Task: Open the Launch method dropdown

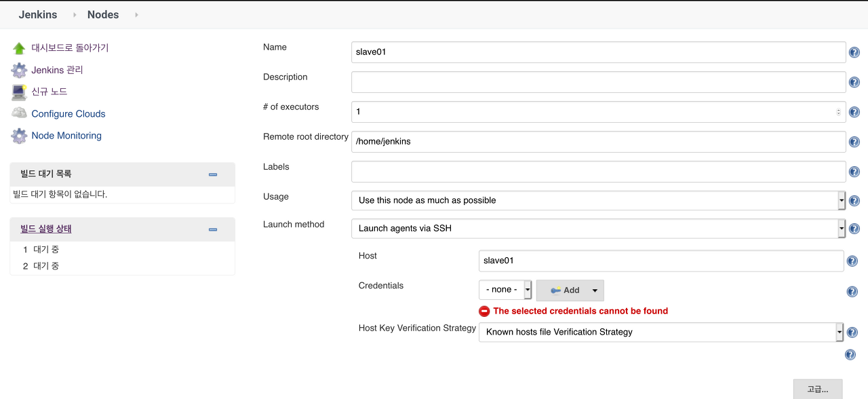Action: pos(598,228)
